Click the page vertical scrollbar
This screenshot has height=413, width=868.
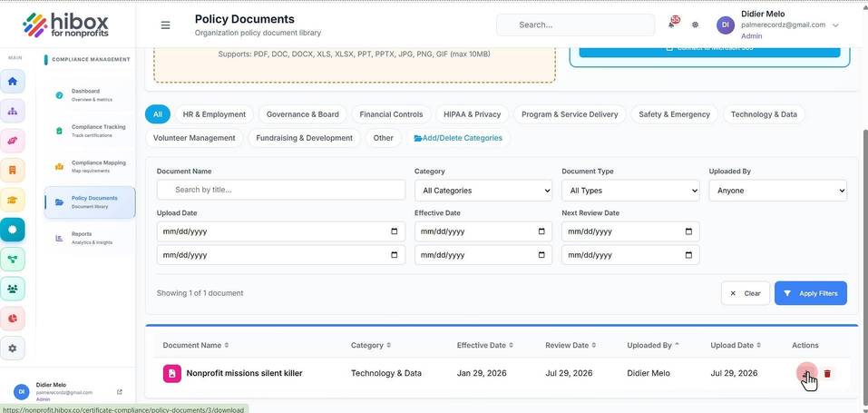tap(865, 266)
